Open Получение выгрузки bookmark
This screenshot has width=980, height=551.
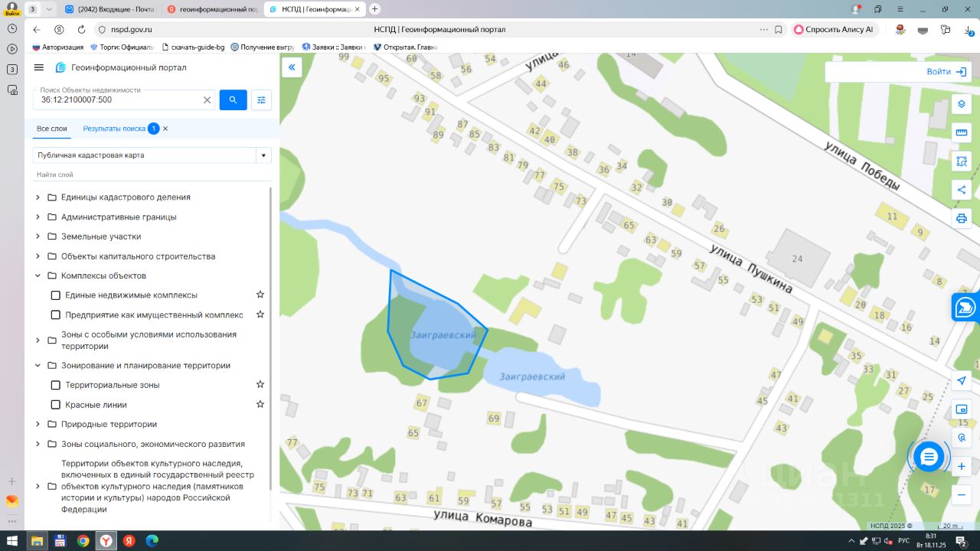click(263, 47)
